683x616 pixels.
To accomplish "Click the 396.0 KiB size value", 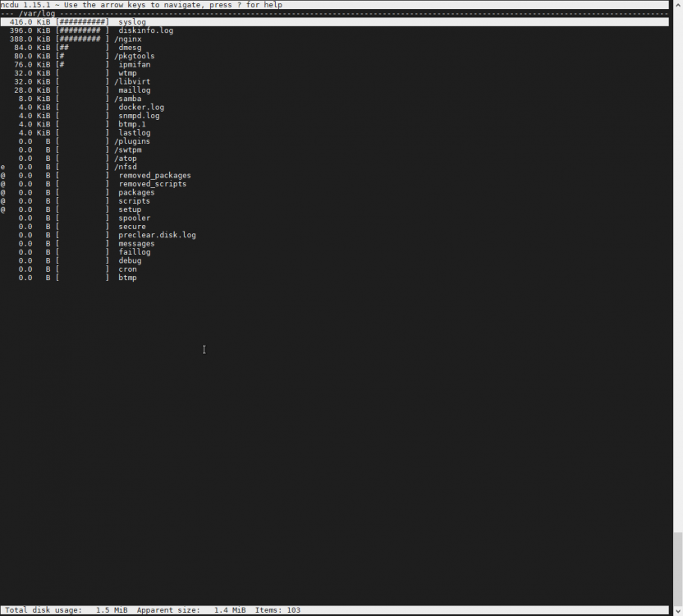I will (30, 30).
